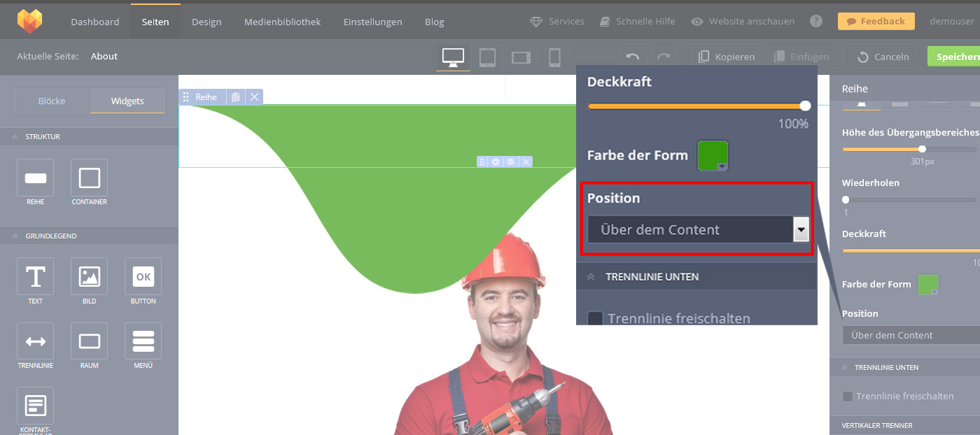Click the Wiederholen slider handle
The height and width of the screenshot is (435, 980).
pyautogui.click(x=846, y=199)
